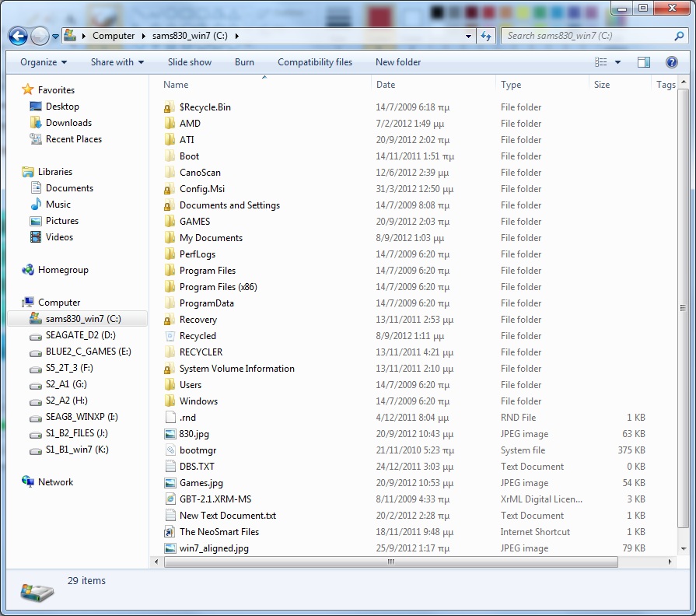This screenshot has height=616, width=696.
Task: Open the BLUE2_C_GAMES (E:) drive
Action: 89,352
